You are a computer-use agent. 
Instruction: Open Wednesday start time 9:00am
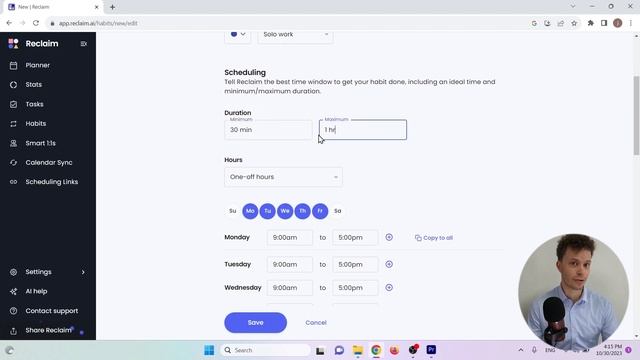[x=290, y=288]
